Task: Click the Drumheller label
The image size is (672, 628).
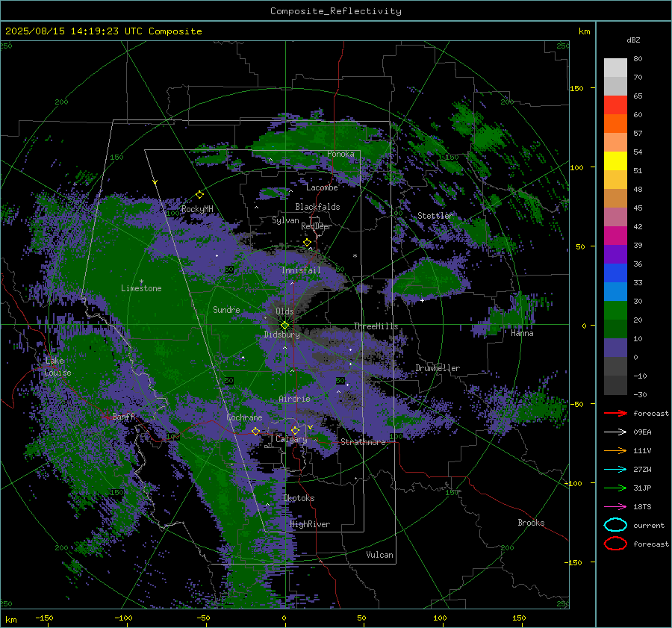Action: 438,368
